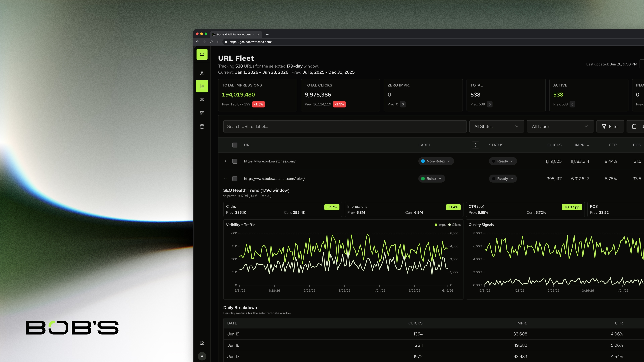
Task: Open the link icon in the sidebar
Action: (x=202, y=100)
